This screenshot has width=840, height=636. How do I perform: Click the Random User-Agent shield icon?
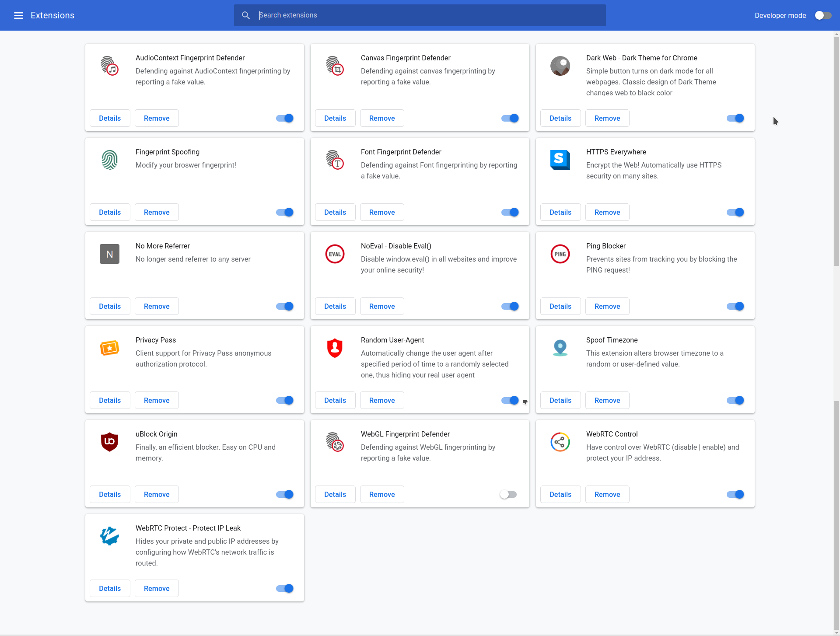335,348
